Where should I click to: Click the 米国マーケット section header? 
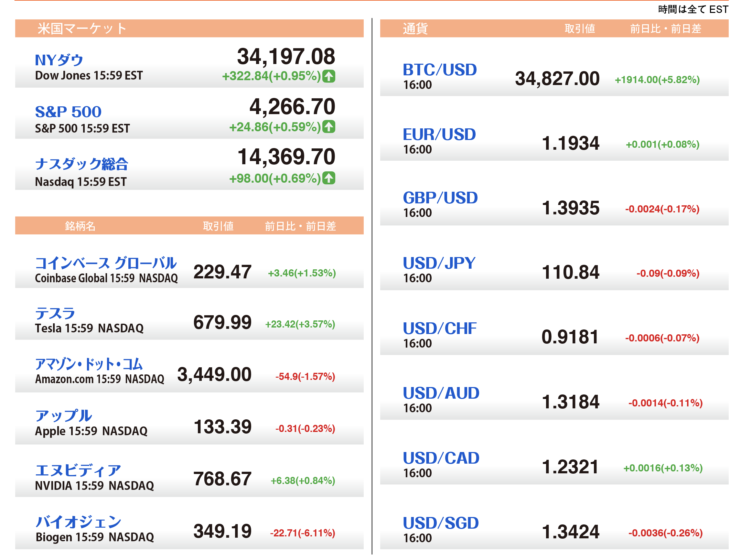tap(82, 28)
